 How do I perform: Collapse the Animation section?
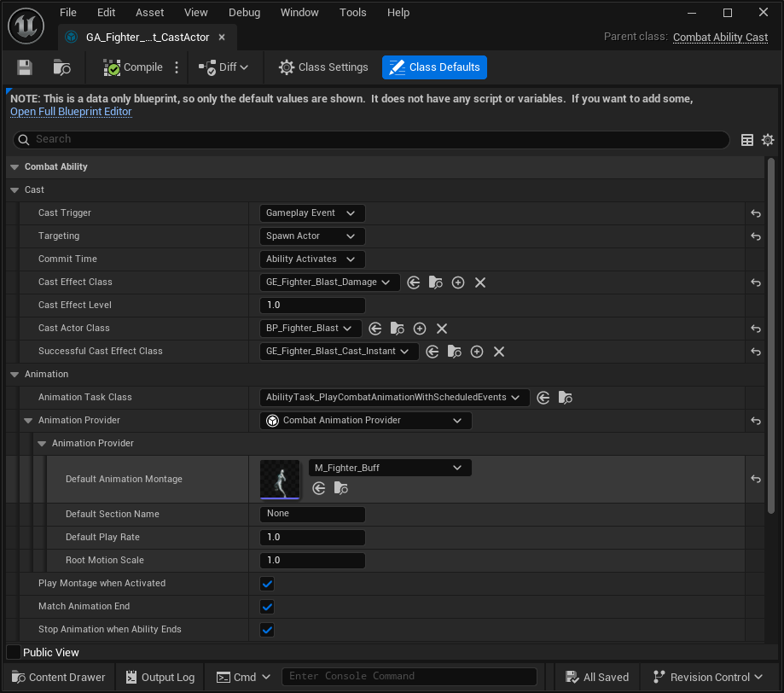click(x=15, y=375)
